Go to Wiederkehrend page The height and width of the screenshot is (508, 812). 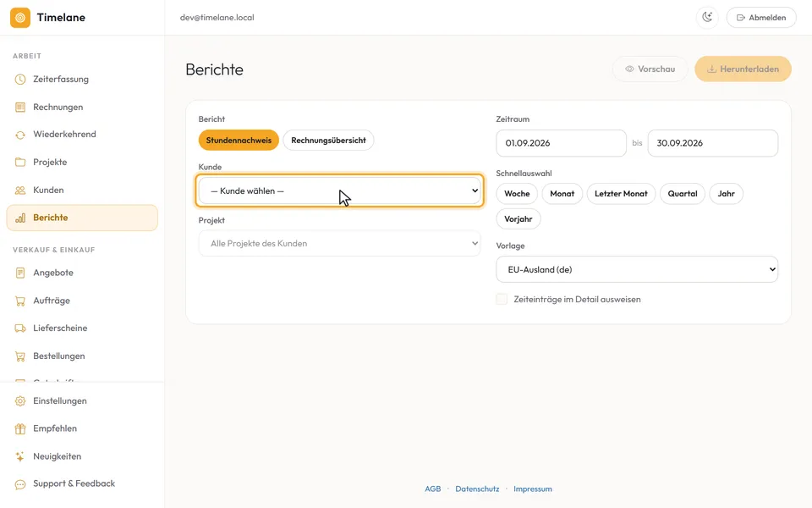tap(82, 135)
